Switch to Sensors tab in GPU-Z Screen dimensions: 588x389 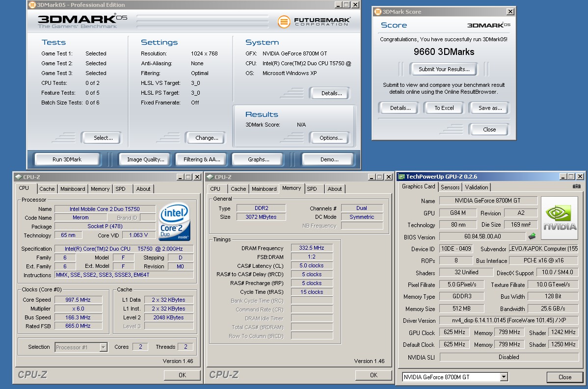pos(450,187)
